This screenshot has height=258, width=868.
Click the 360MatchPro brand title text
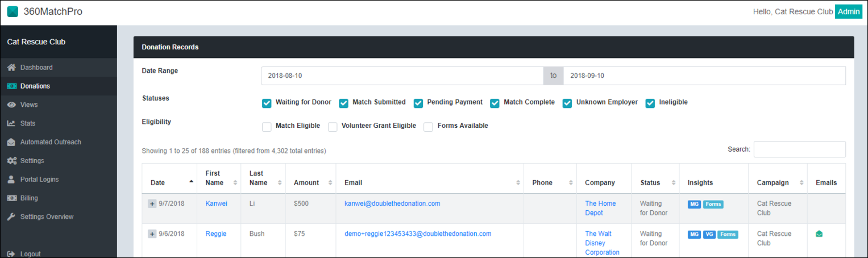tap(53, 12)
